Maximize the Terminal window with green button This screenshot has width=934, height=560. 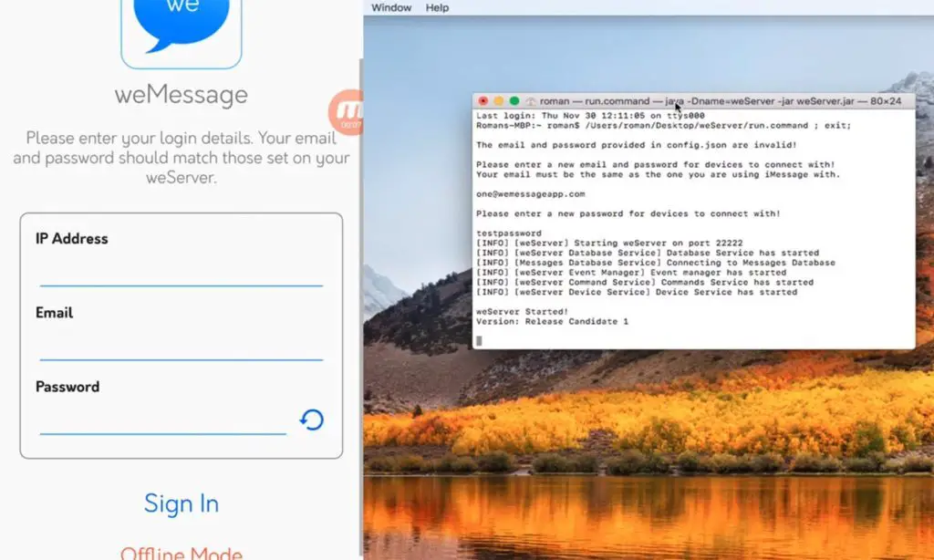(x=514, y=101)
